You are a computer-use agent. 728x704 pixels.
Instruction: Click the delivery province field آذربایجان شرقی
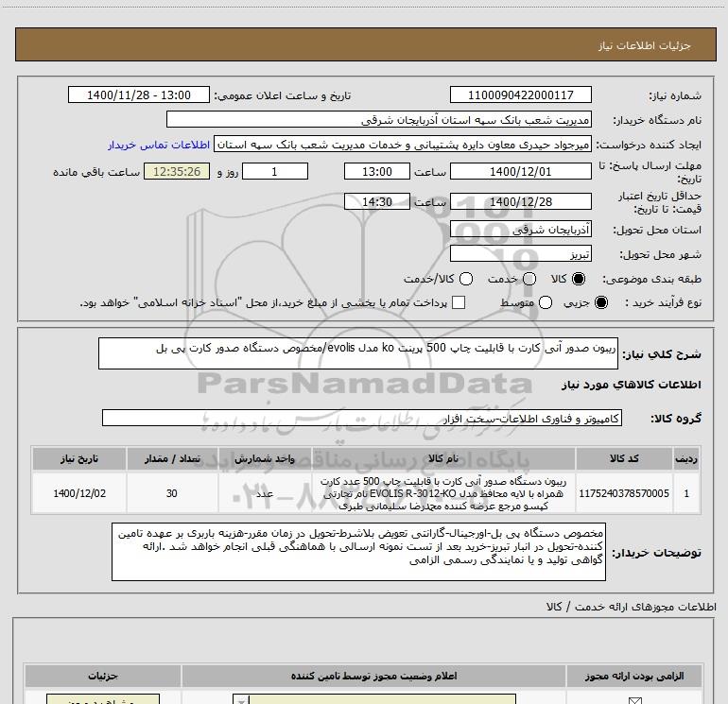point(520,230)
